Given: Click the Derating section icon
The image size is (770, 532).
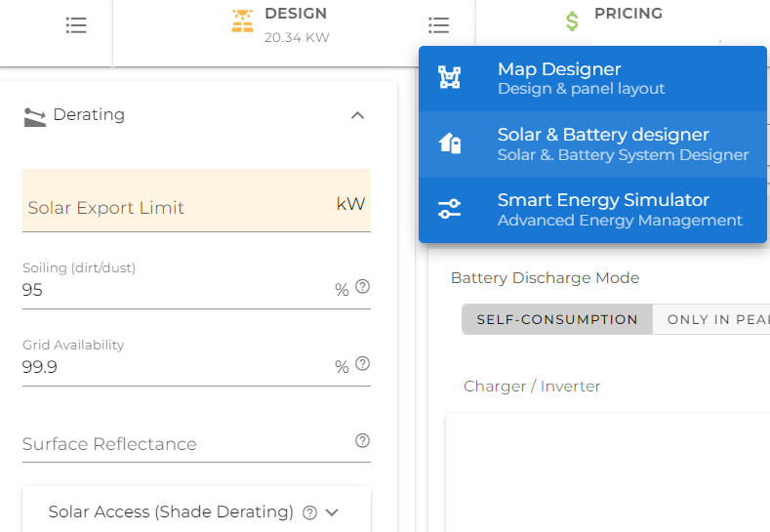Looking at the screenshot, I should pyautogui.click(x=35, y=117).
